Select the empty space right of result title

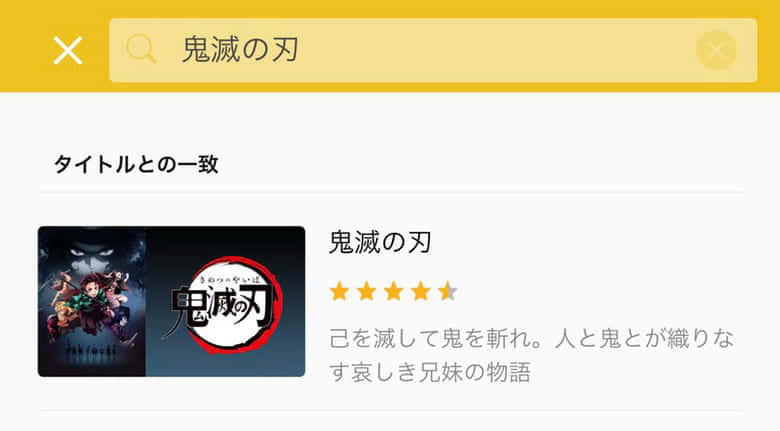pos(587,242)
